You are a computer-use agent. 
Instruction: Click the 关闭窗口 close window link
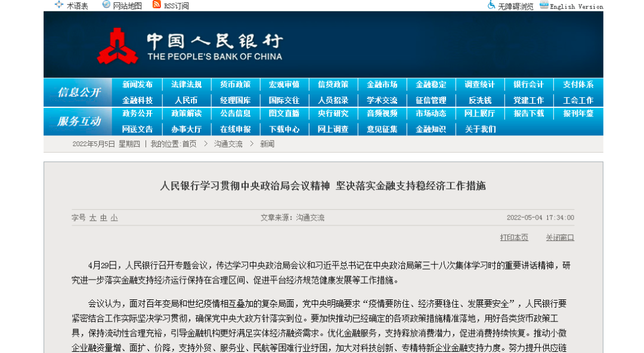coord(559,237)
